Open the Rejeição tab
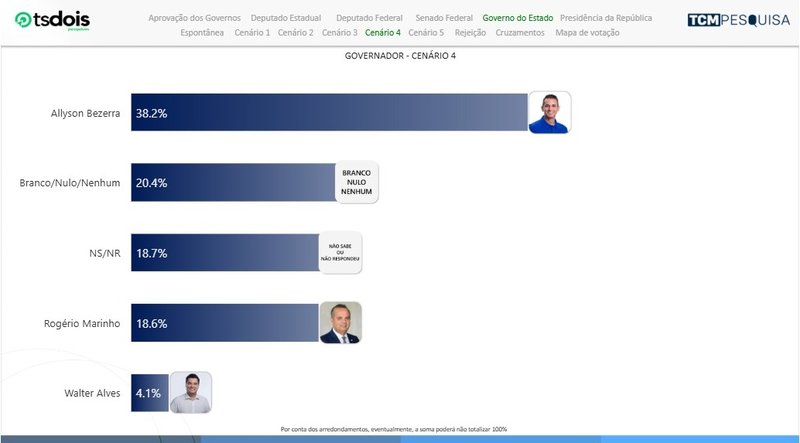Viewport: 800px width, 443px height. click(x=470, y=33)
